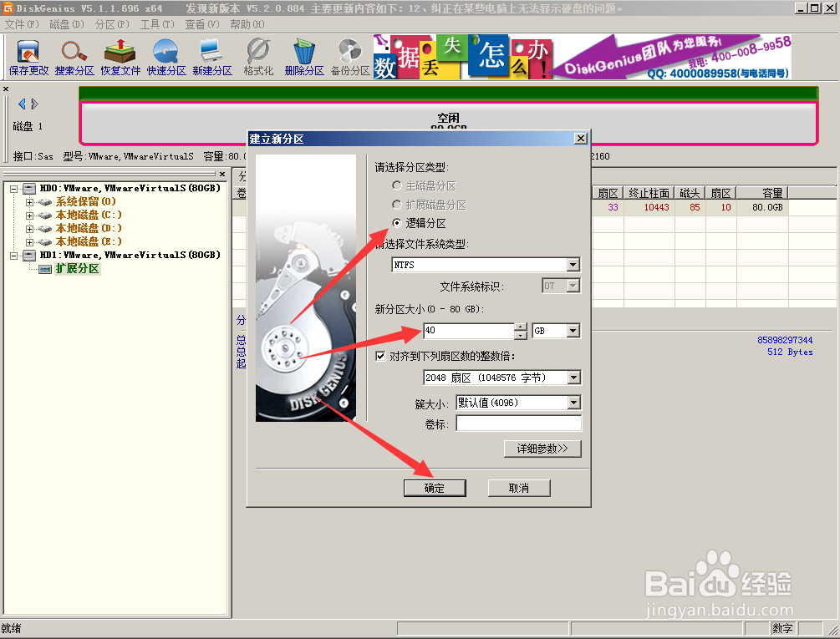840x639 pixels.
Task: Select 扩展磁盘分区 extended partition radio
Action: [396, 205]
